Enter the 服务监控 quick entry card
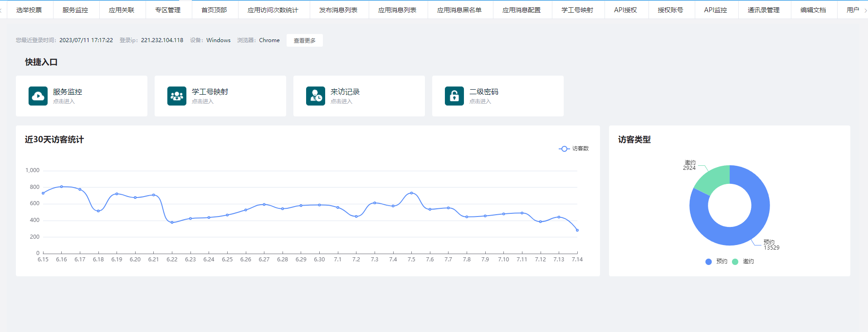Screen dimensions: 868x332 click(82, 96)
